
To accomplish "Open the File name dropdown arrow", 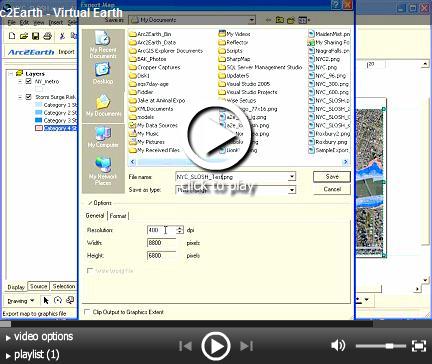I will point(292,176).
